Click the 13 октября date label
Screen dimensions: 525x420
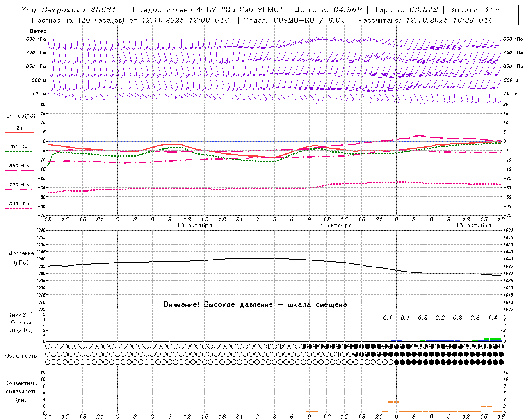[194, 226]
